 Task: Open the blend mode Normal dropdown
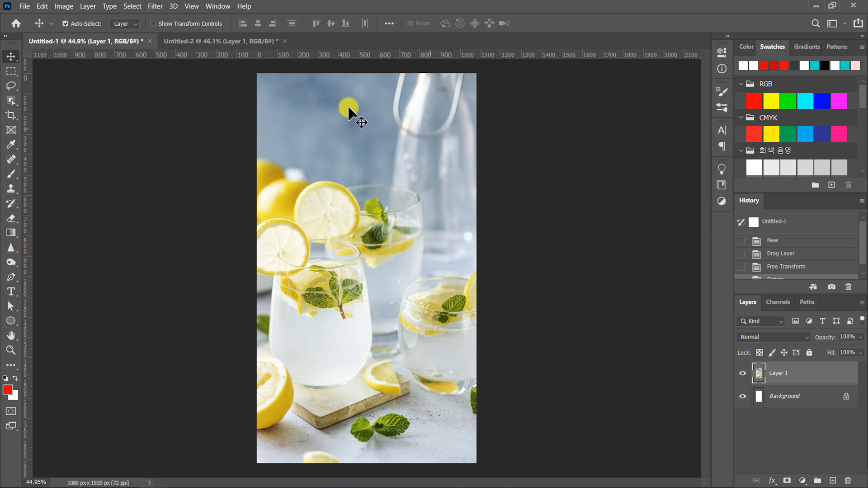pos(774,337)
